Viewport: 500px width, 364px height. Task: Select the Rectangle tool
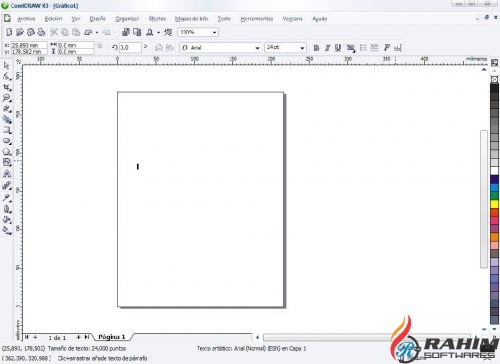pyautogui.click(x=7, y=130)
